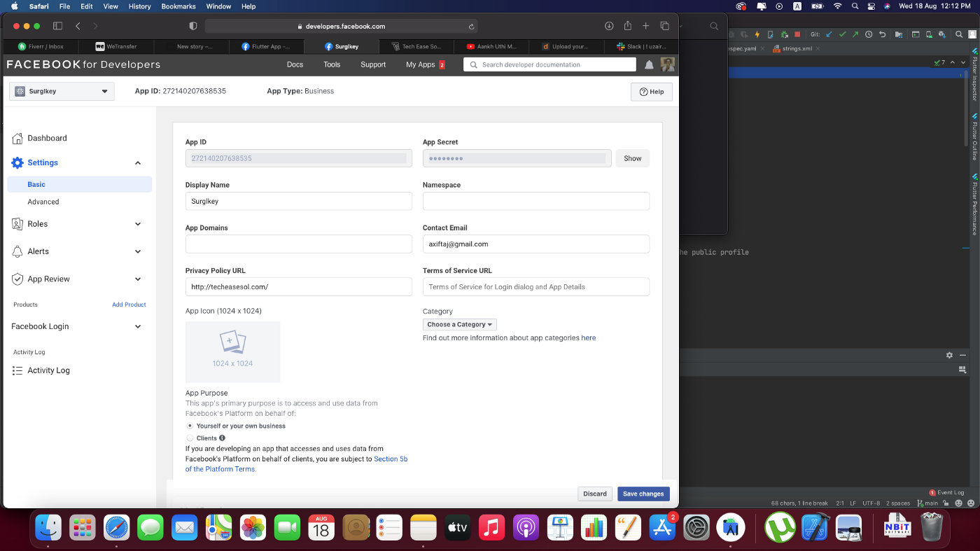Image resolution: width=980 pixels, height=551 pixels.
Task: Follow the app categories 'here' link
Action: click(589, 337)
